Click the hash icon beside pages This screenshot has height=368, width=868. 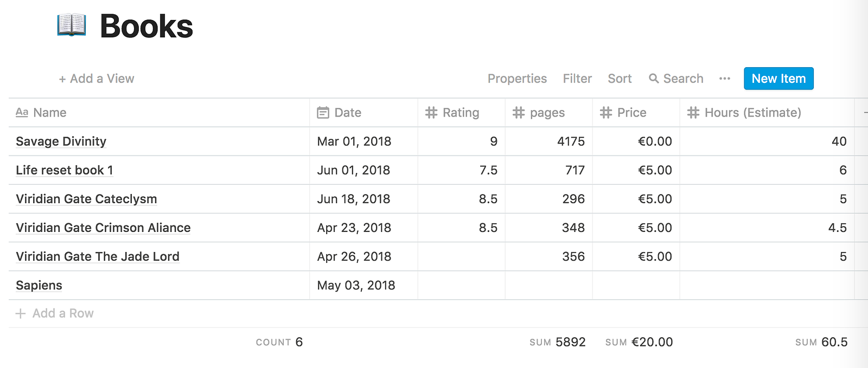point(519,113)
